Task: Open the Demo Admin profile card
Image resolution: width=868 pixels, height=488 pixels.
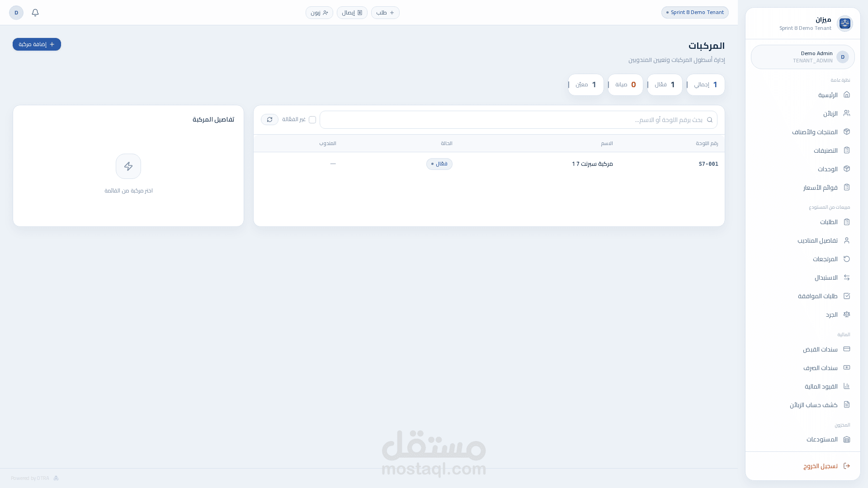Action: pos(802,57)
